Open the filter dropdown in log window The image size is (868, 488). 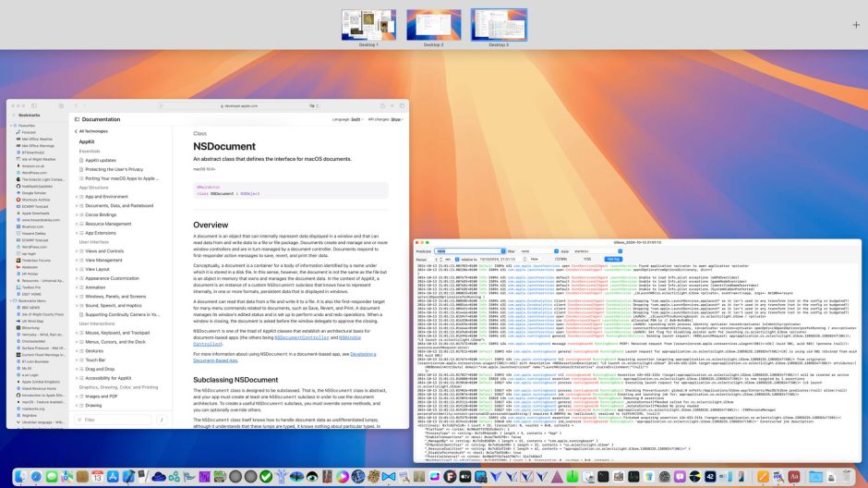tap(556, 251)
